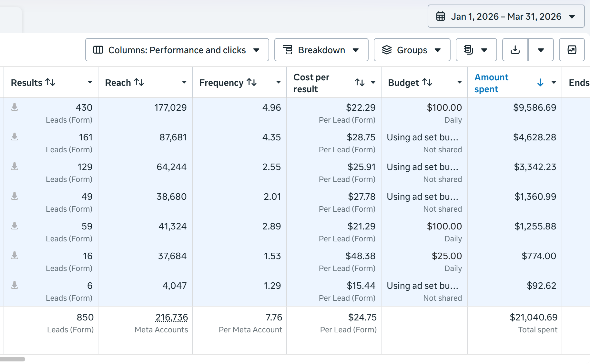This screenshot has width=590, height=364.
Task: Sort by Results column arrows
Action: click(x=50, y=82)
